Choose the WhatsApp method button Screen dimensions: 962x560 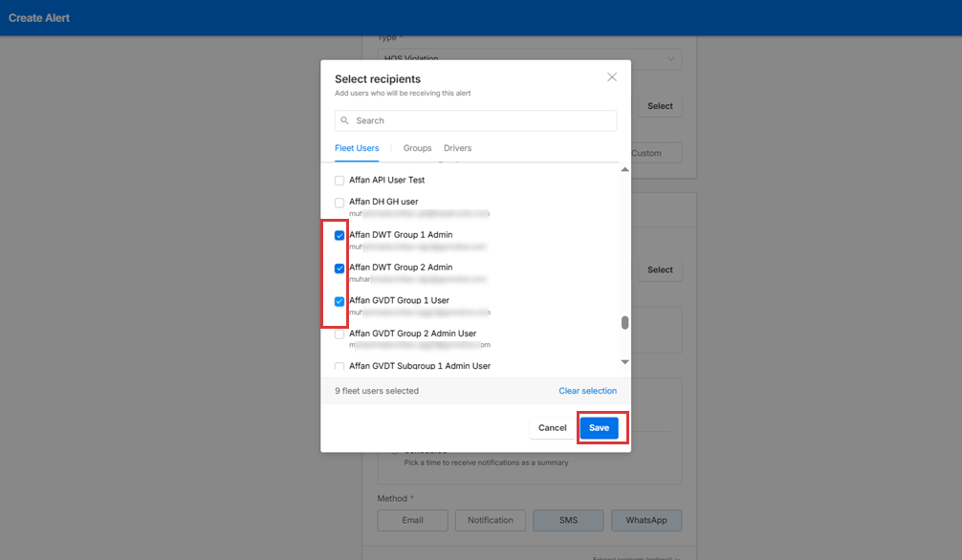point(646,521)
